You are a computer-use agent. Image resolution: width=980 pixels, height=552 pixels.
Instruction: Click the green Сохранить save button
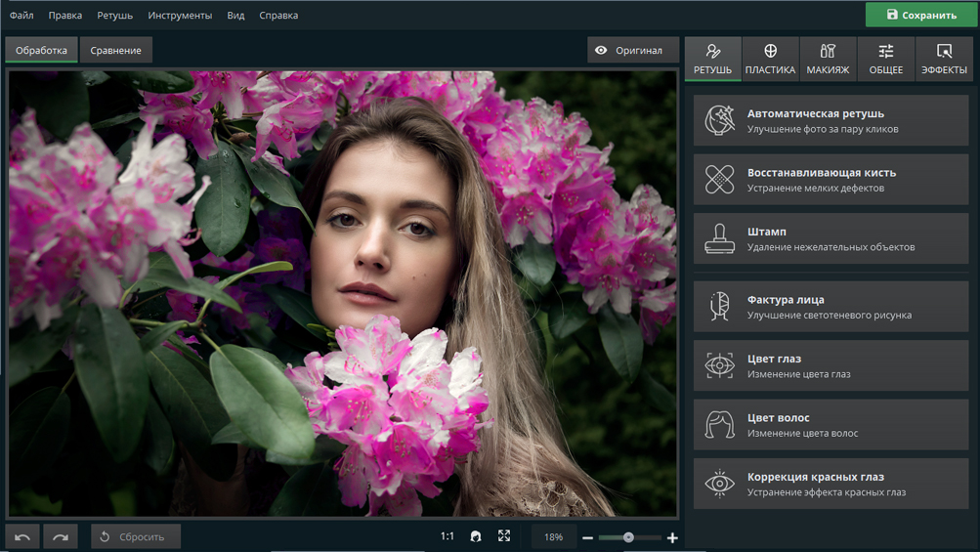pos(921,15)
